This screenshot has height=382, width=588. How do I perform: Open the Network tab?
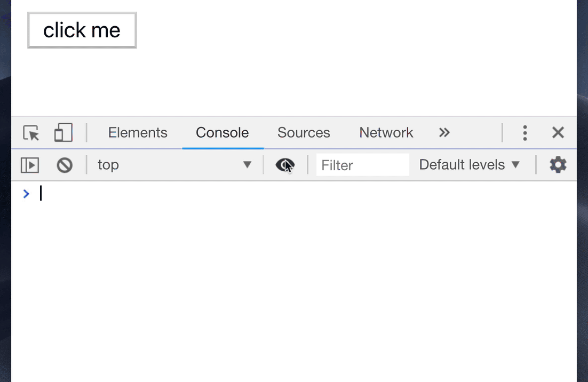click(x=386, y=133)
